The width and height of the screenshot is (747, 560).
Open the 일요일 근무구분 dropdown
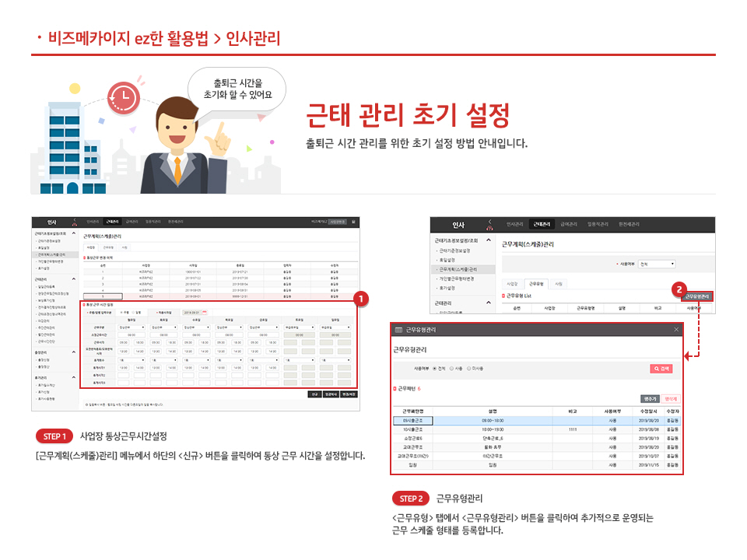point(335,327)
